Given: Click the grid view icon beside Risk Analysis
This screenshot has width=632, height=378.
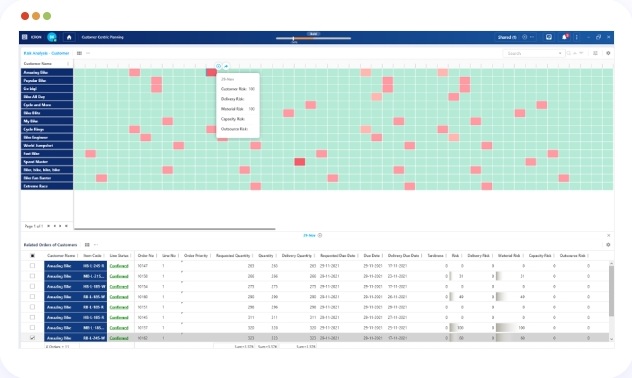Looking at the screenshot, I should pos(79,53).
